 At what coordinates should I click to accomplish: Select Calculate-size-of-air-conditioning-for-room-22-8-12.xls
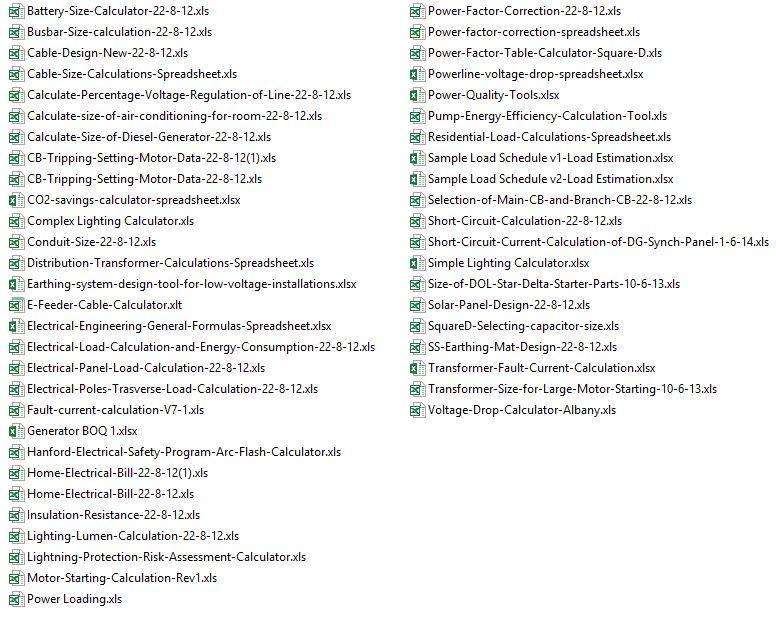coord(175,116)
